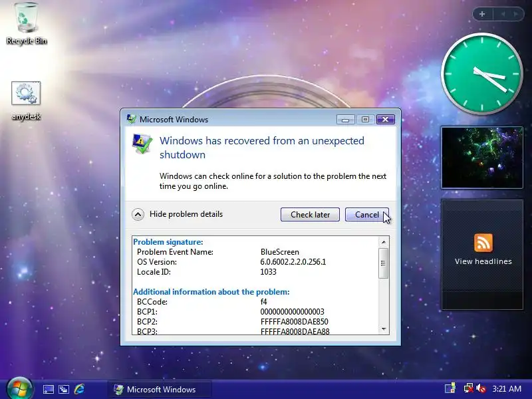The image size is (532, 399).
Task: Open the network status tray icon
Action: click(x=469, y=388)
